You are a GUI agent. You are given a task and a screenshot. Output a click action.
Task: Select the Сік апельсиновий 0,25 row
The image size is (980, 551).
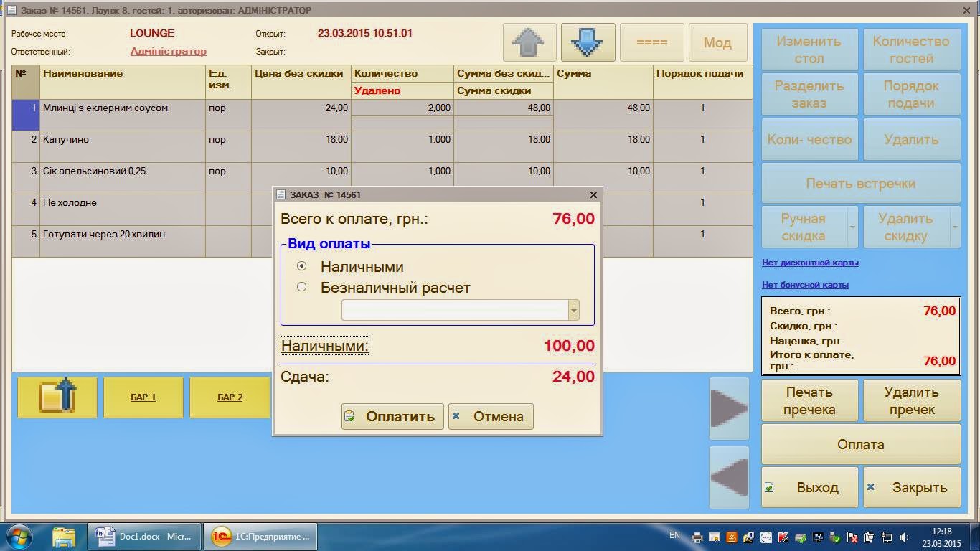(x=382, y=178)
